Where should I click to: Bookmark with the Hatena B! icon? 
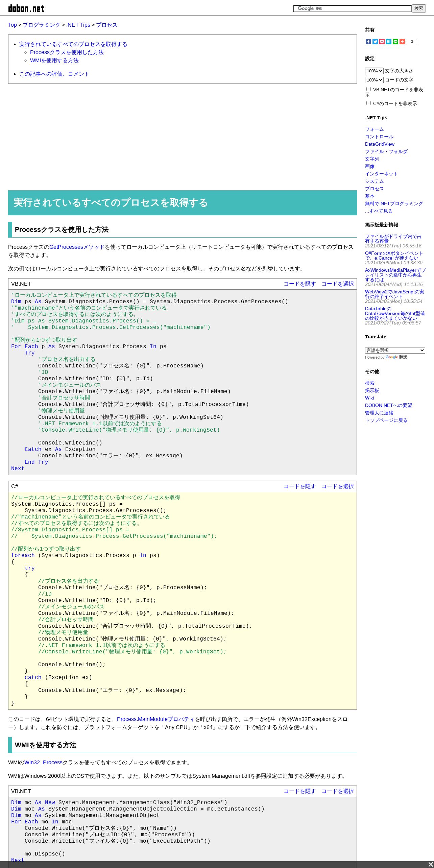coord(389,42)
